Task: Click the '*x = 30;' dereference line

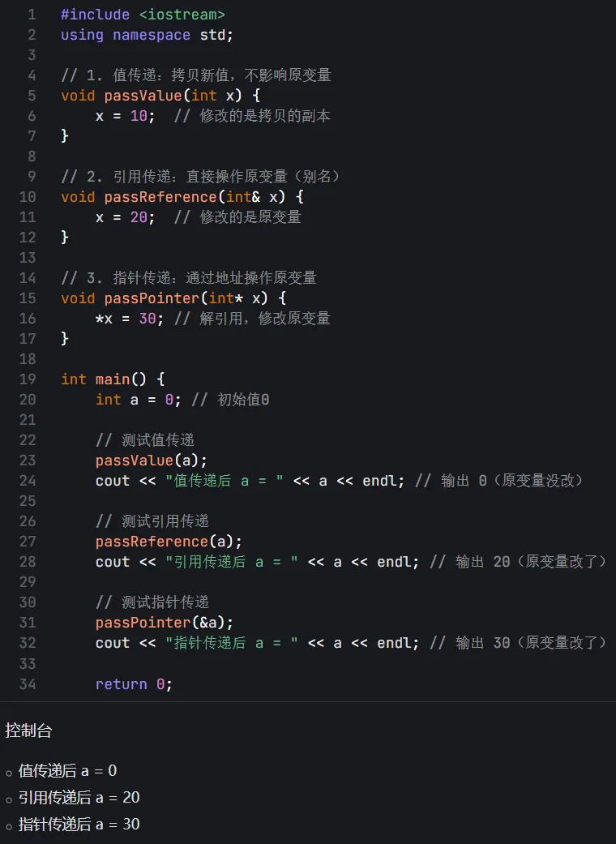Action: tap(129, 319)
